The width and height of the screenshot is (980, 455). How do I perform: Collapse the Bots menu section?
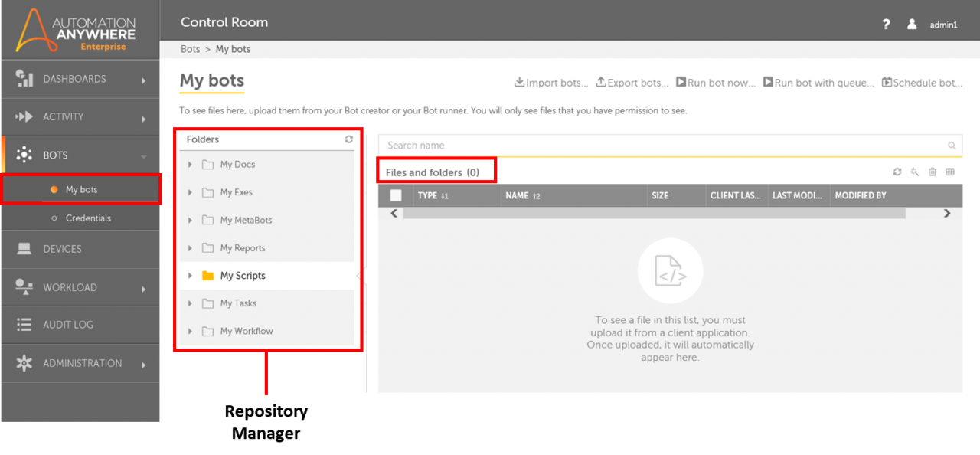click(80, 155)
